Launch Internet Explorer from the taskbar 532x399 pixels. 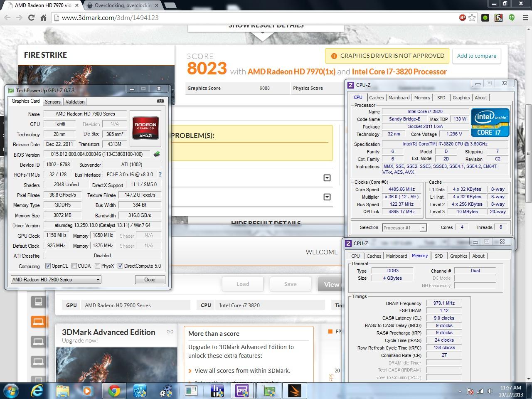coord(37,391)
